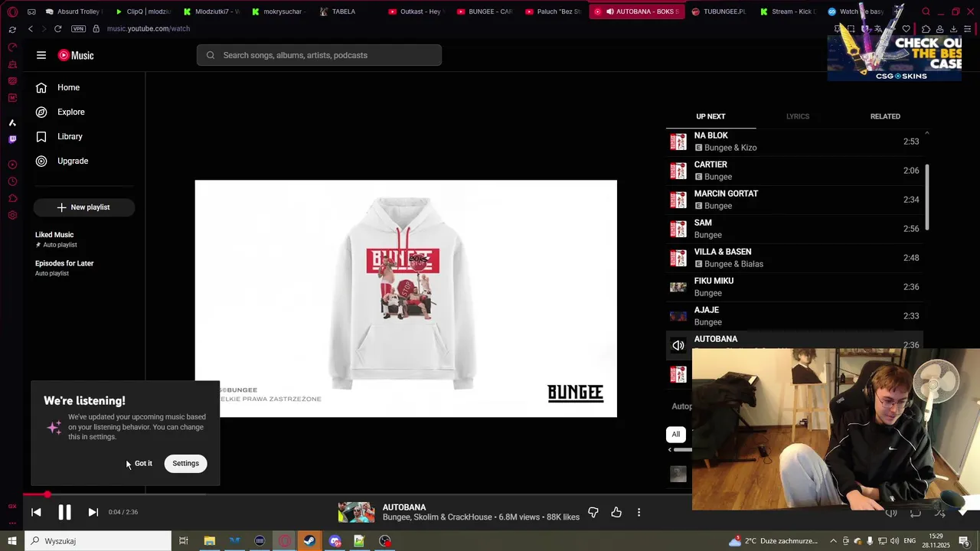Pause the AUTOBANA track
980x551 pixels.
pyautogui.click(x=64, y=512)
